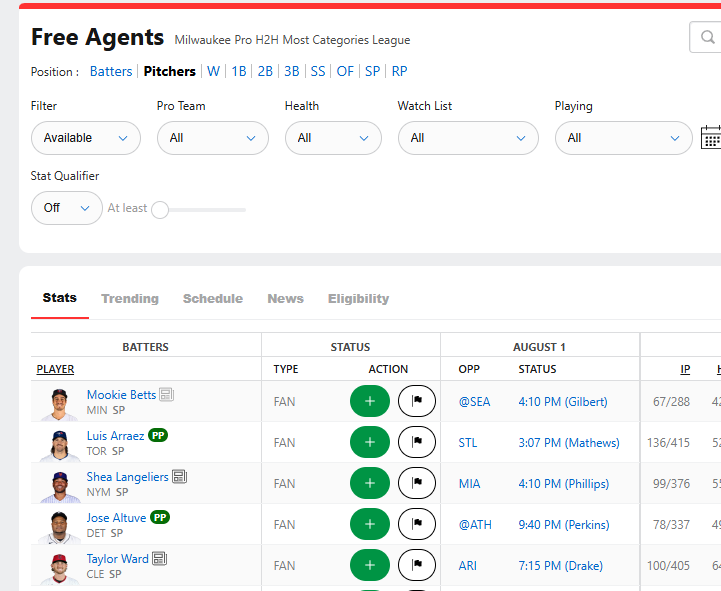Add Mookie Betts with green plus button
Image resolution: width=721 pixels, height=591 pixels.
tap(370, 401)
